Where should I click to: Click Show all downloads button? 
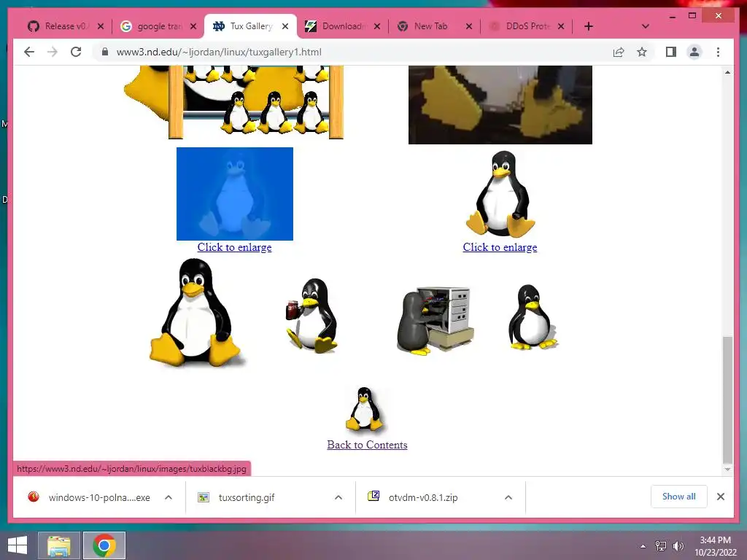[679, 497]
